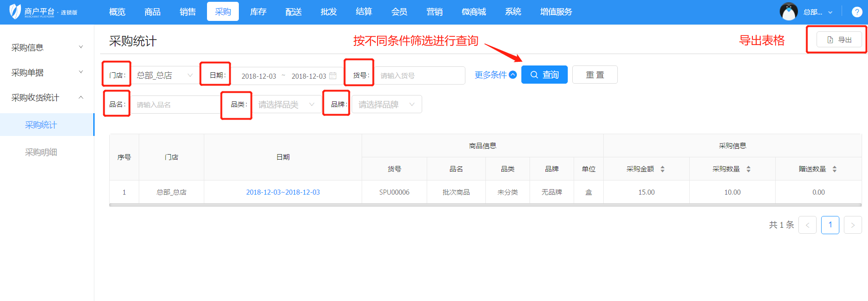Open the 2018-12-03 date range link
The height and width of the screenshot is (301, 868).
point(283,192)
